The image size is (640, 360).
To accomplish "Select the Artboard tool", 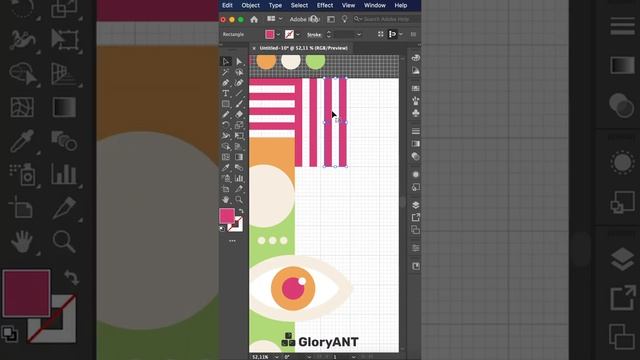I will tap(226, 189).
